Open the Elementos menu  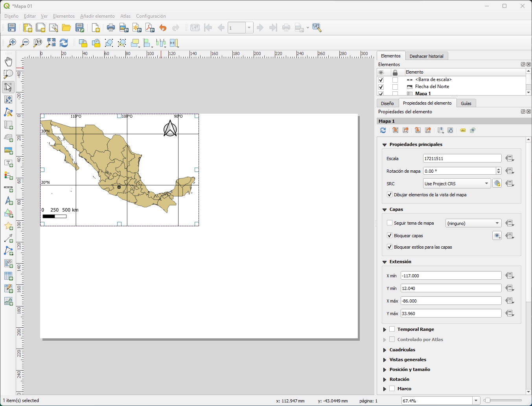[x=64, y=16]
